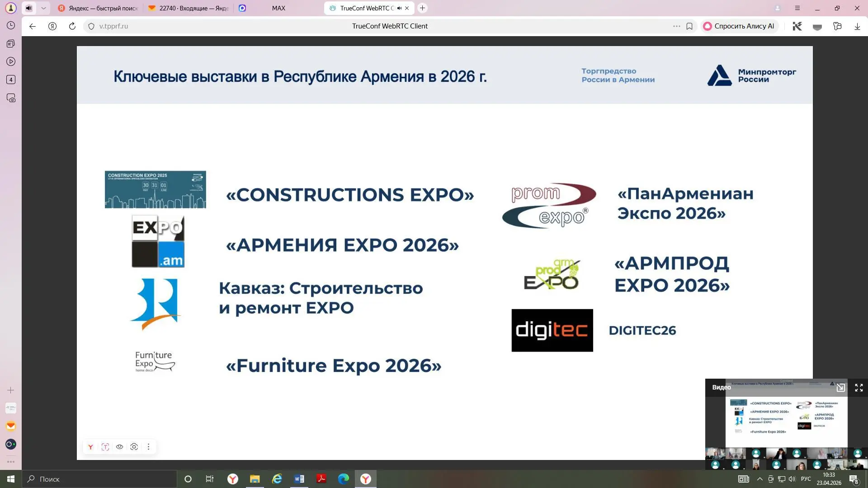Open the address bar ellipsis menu
Image resolution: width=868 pixels, height=488 pixels.
[676, 26]
